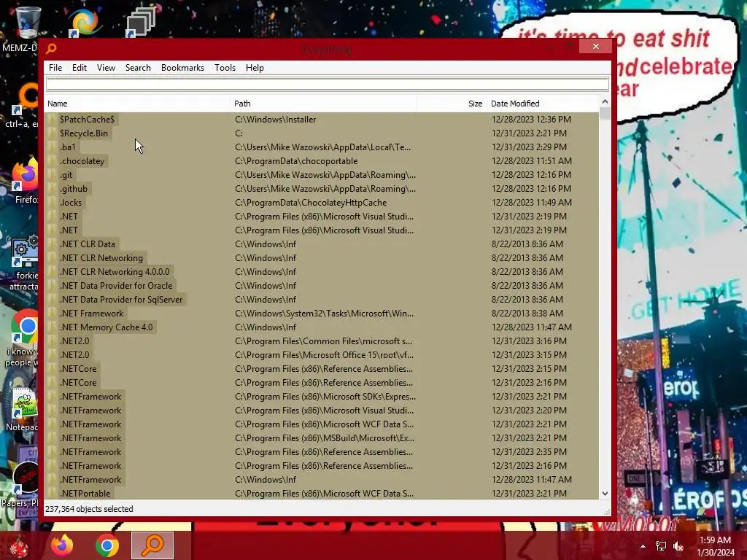747x560 pixels.
Task: Click the path 'C:\ProgramData\ChocolateyHttpCache'
Action: 311,203
